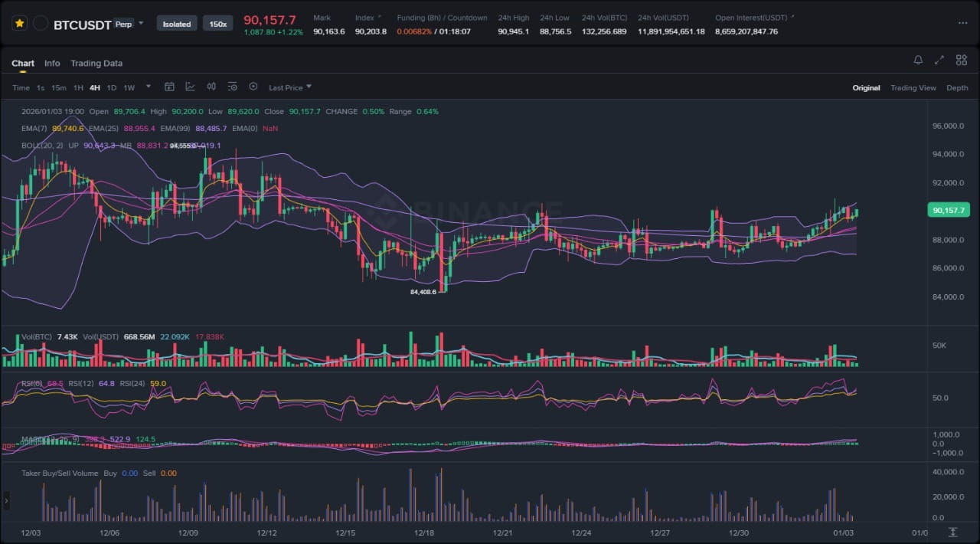The height and width of the screenshot is (544, 980).
Task: Click the 01/03 date on the time axis
Action: tap(844, 533)
